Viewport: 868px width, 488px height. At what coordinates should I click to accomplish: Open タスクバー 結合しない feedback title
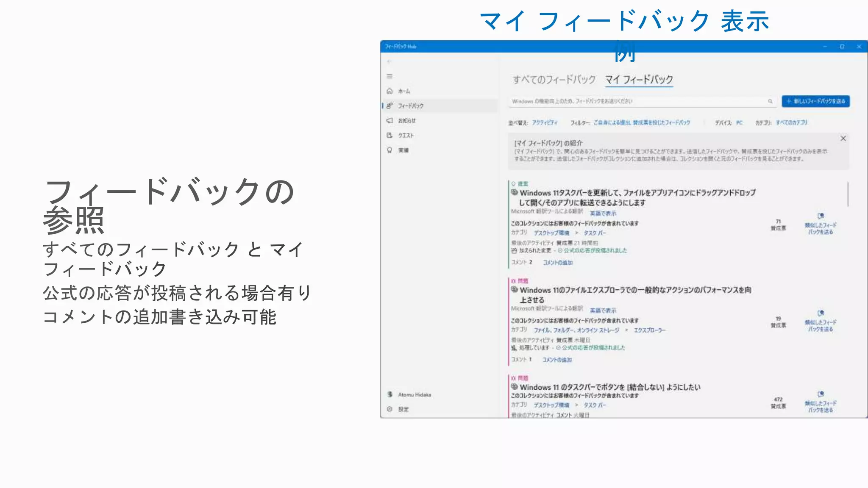pos(610,387)
